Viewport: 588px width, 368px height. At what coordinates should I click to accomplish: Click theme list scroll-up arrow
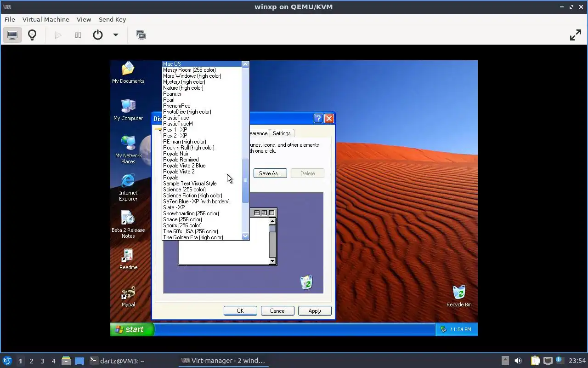(x=245, y=64)
